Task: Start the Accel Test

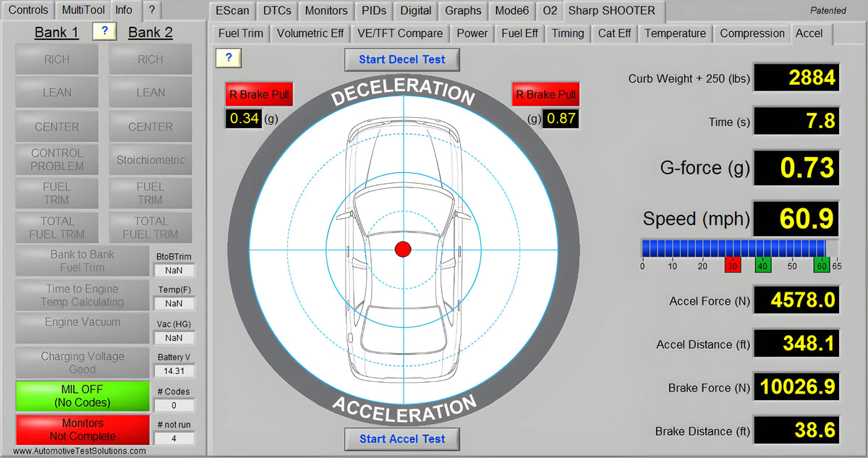Action: tap(402, 438)
